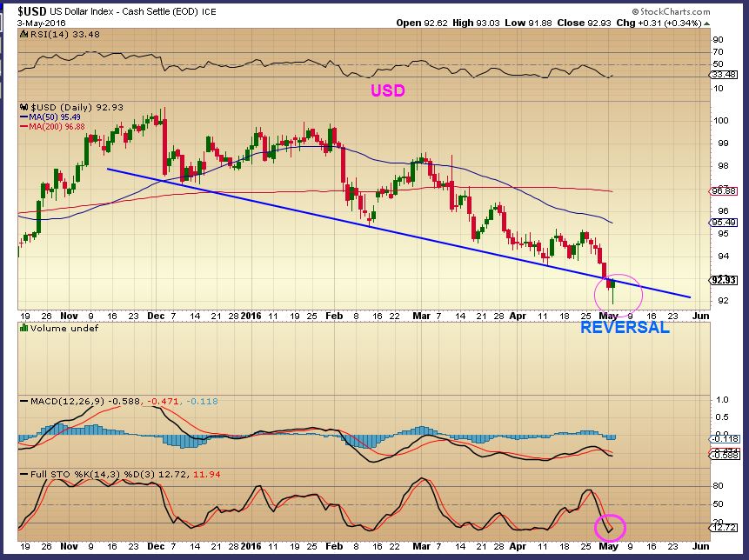Viewport: 749px width, 560px height.
Task: Click the -0.118 MACD histogram tag on right axis
Action: (726, 439)
